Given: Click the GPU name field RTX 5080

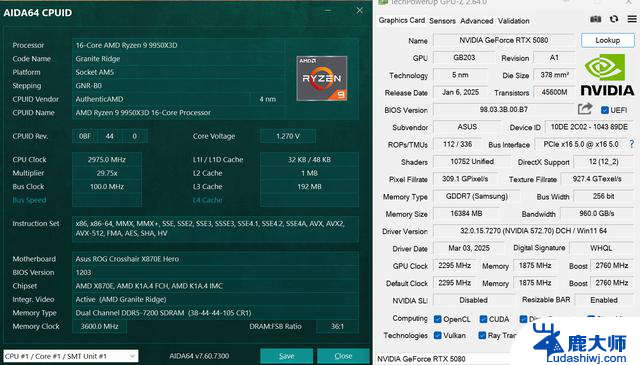Looking at the screenshot, I should pyautogui.click(x=504, y=40).
